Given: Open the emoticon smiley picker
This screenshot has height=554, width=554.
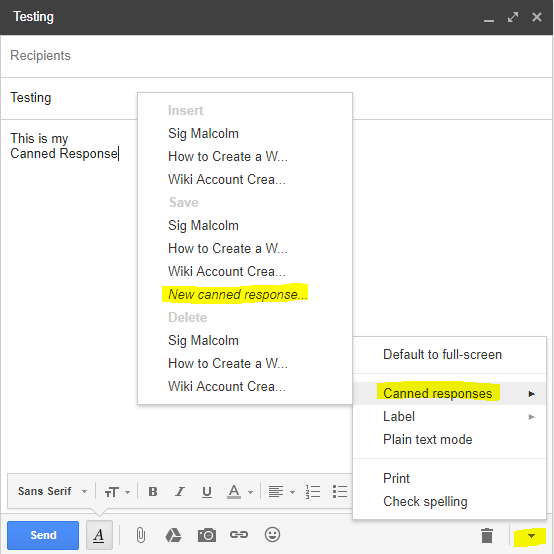Looking at the screenshot, I should point(272,535).
